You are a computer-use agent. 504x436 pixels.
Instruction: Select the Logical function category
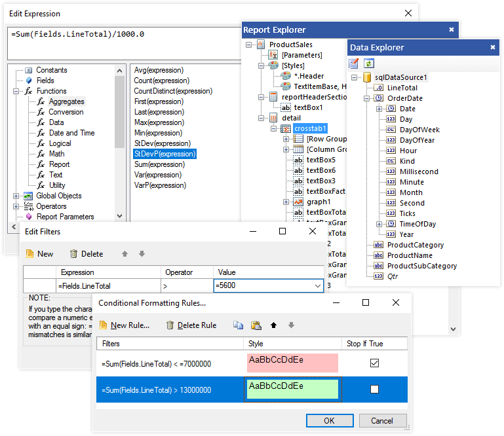[60, 143]
